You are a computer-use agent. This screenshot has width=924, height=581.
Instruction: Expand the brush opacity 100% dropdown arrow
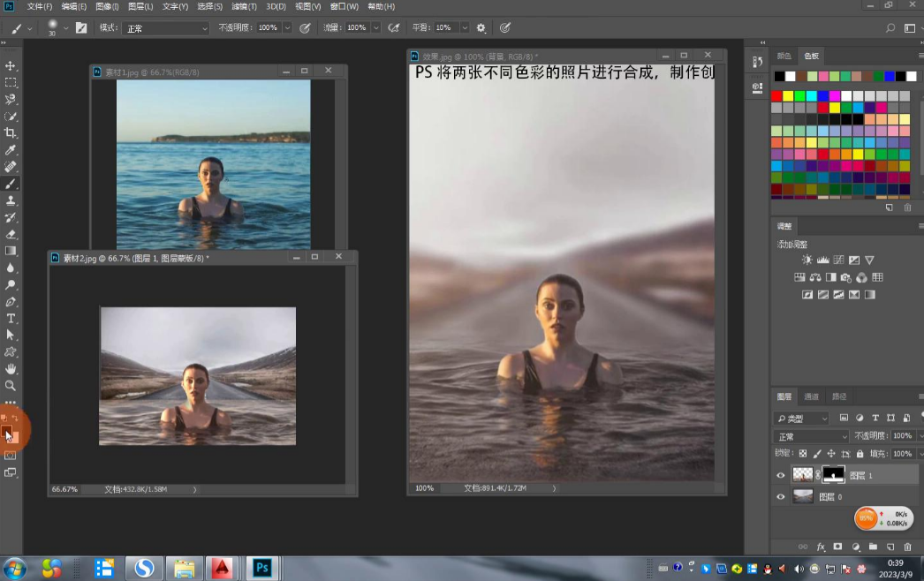(287, 27)
